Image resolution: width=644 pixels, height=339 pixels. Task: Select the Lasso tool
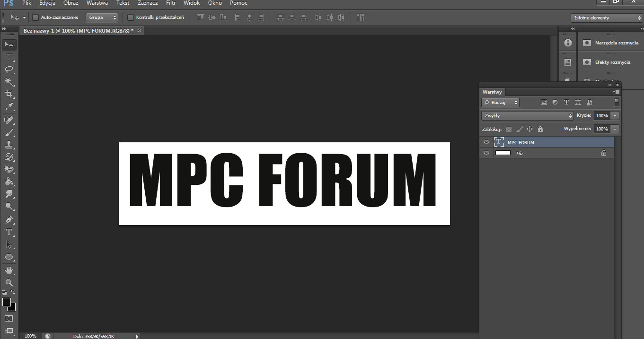click(9, 70)
